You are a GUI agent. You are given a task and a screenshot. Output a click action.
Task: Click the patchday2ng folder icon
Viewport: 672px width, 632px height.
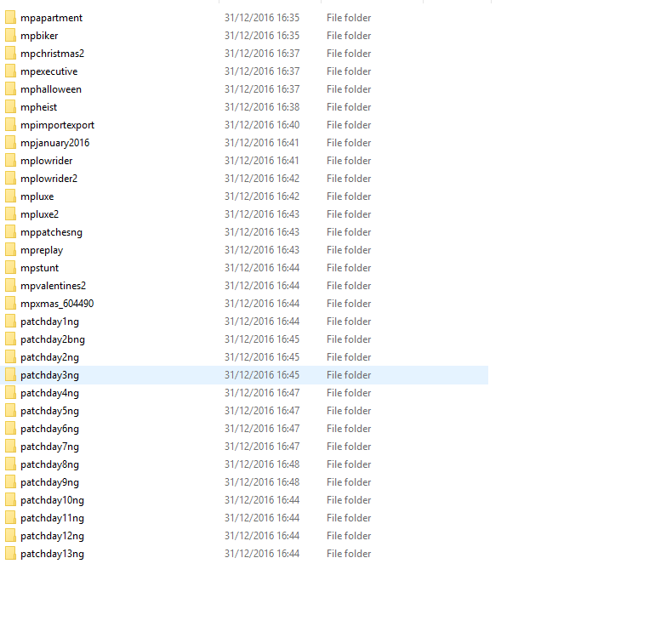(x=11, y=357)
